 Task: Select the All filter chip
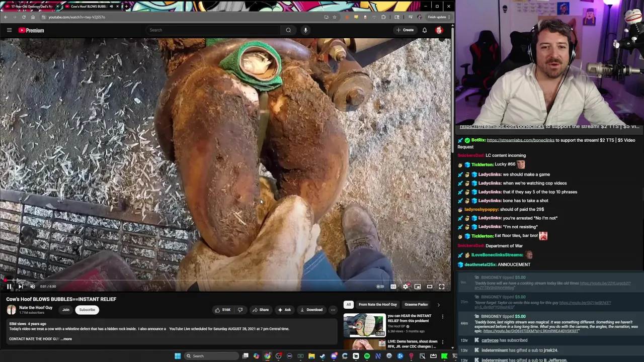point(348,304)
